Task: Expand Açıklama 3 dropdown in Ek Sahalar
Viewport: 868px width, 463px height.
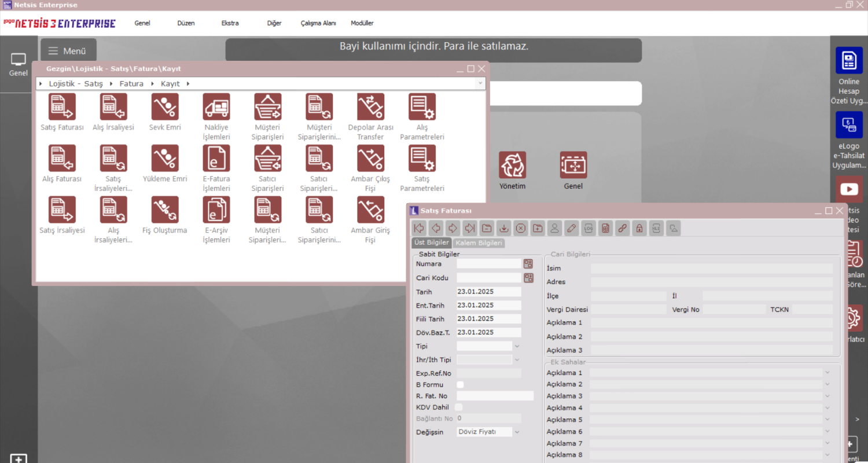Action: (827, 396)
